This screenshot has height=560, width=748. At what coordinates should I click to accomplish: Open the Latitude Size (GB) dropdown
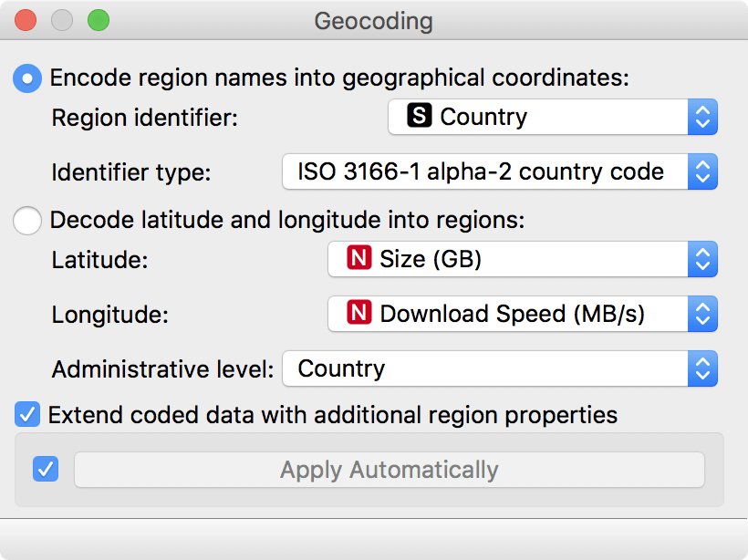pos(523,259)
